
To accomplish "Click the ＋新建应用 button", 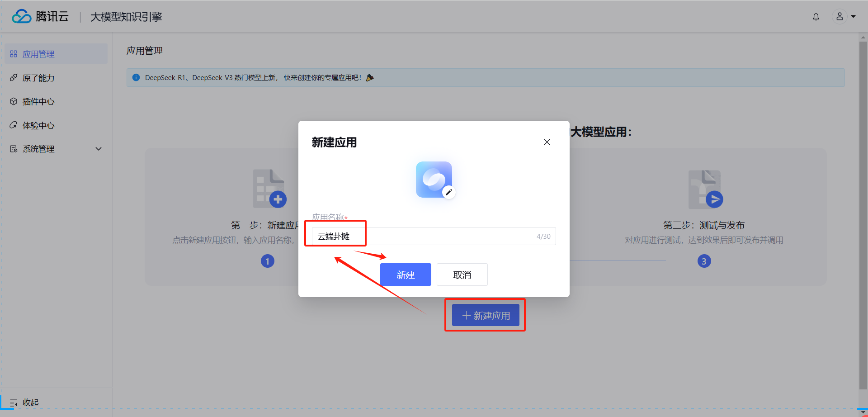I will coord(486,315).
